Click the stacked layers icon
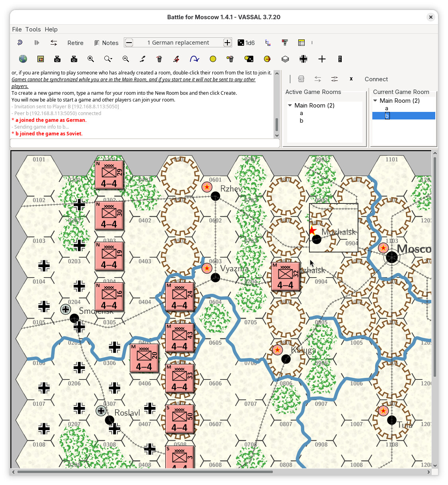The height and width of the screenshot is (485, 448). (285, 59)
